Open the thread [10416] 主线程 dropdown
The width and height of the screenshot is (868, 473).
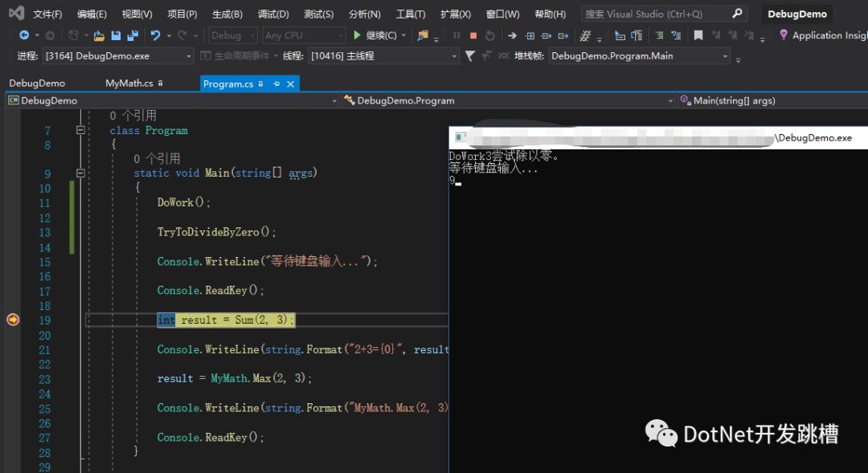click(x=383, y=56)
